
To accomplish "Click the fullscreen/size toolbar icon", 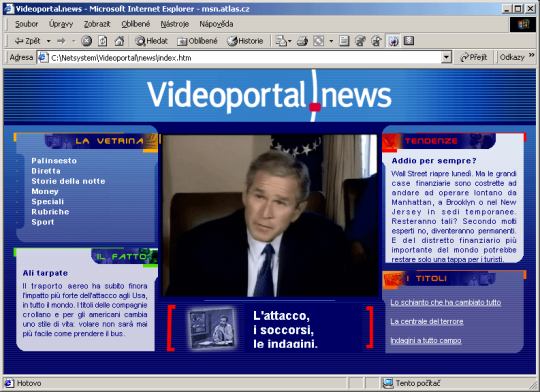I will (319, 41).
